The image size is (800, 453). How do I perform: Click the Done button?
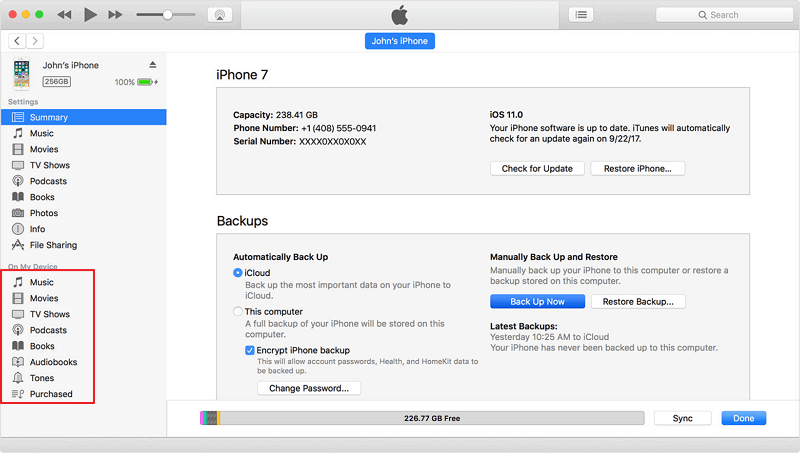744,418
